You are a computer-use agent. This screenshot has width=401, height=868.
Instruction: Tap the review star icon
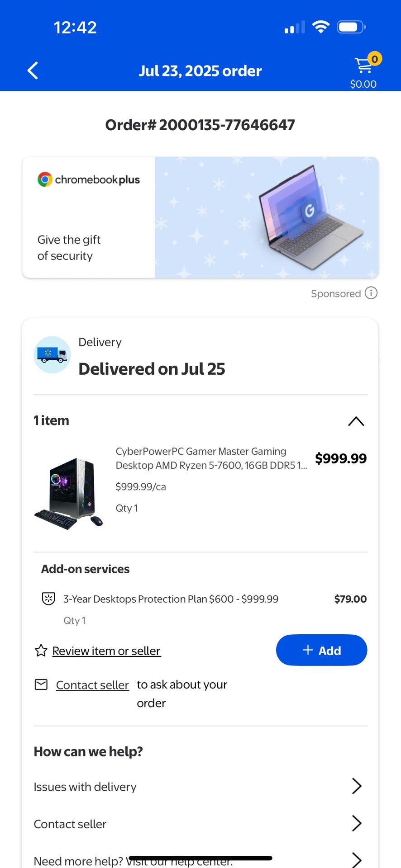point(41,651)
